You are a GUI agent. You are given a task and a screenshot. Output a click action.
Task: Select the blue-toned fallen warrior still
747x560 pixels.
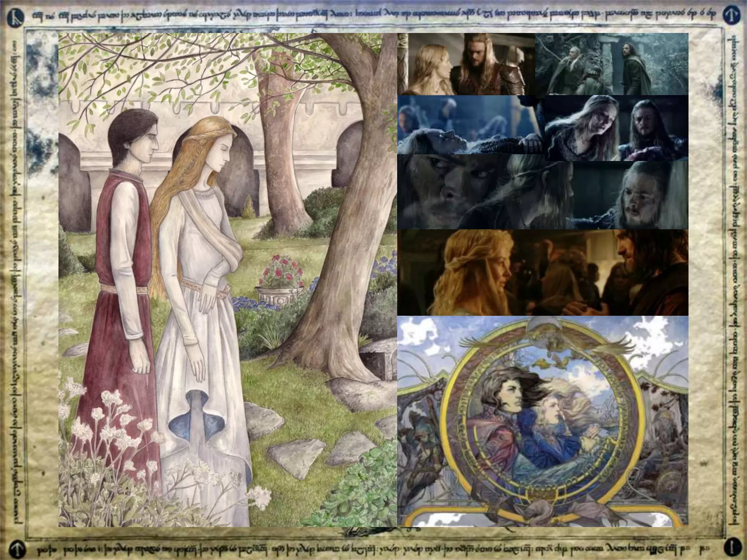[x=471, y=125]
